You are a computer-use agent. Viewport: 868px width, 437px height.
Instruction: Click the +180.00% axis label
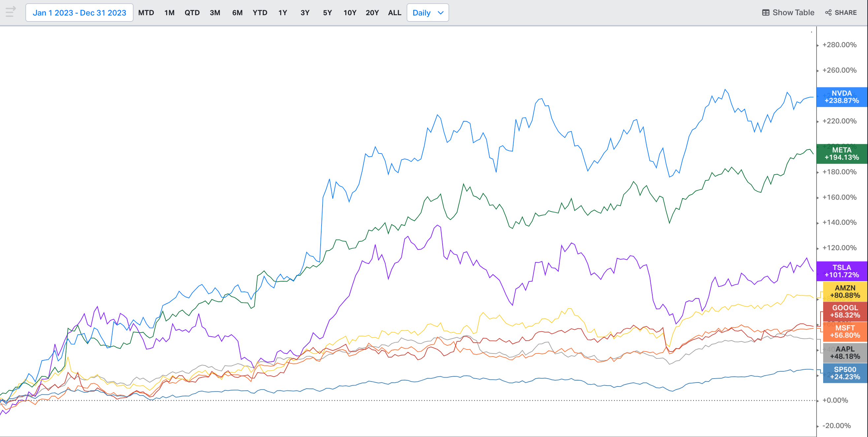[839, 172]
